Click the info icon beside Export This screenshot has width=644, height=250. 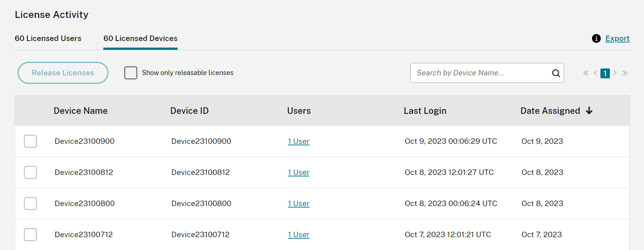pyautogui.click(x=596, y=38)
